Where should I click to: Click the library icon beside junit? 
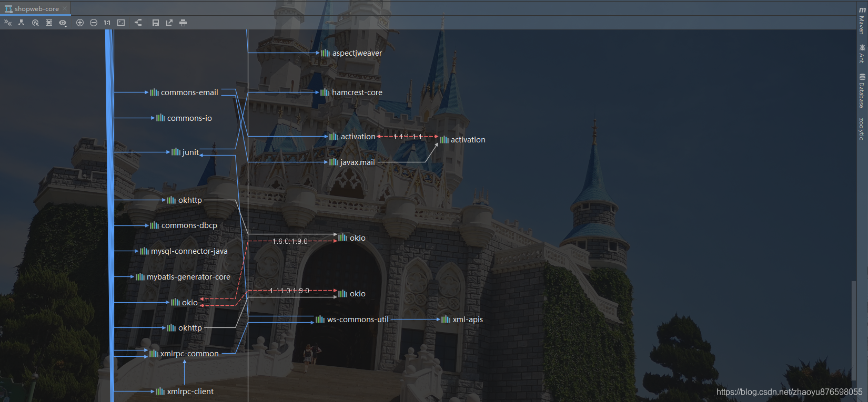[x=176, y=152]
